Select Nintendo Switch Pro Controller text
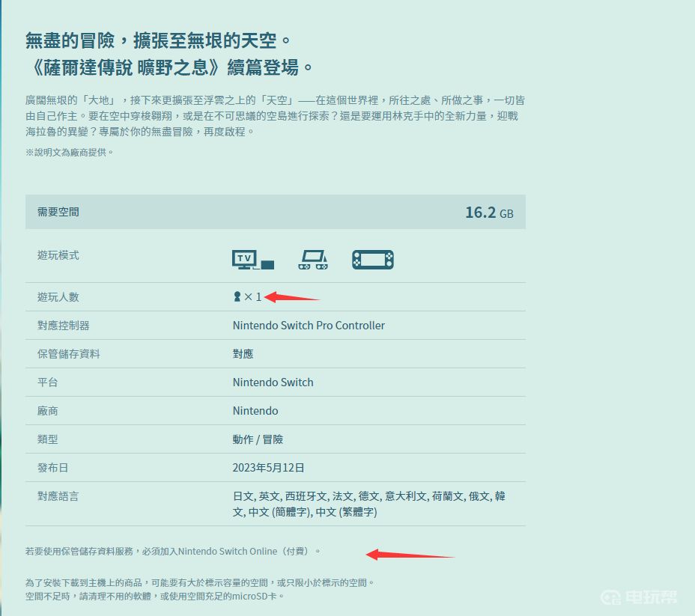The image size is (695, 616). pos(309,326)
